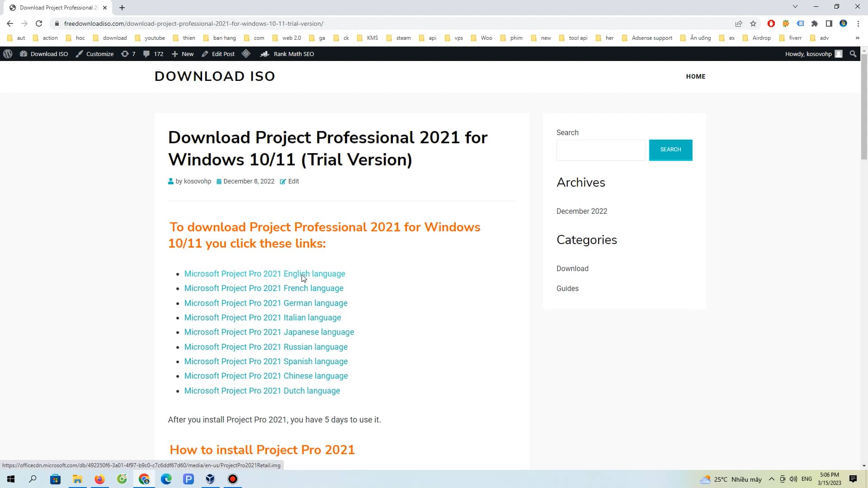Show hidden system tray icons

point(772,479)
